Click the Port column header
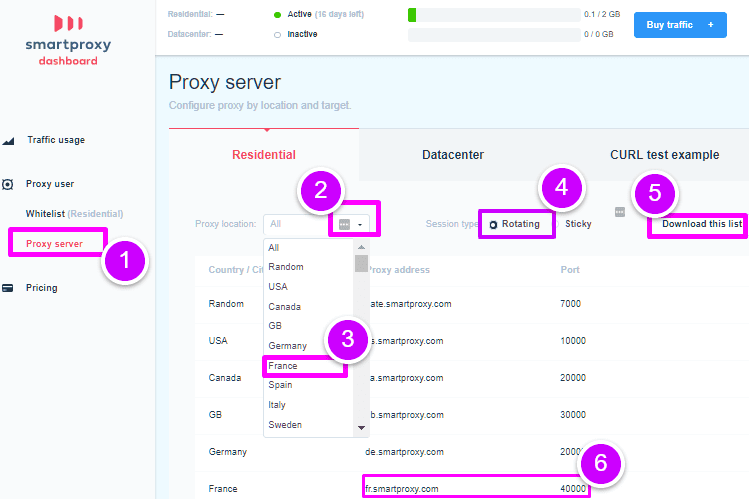 [x=570, y=270]
